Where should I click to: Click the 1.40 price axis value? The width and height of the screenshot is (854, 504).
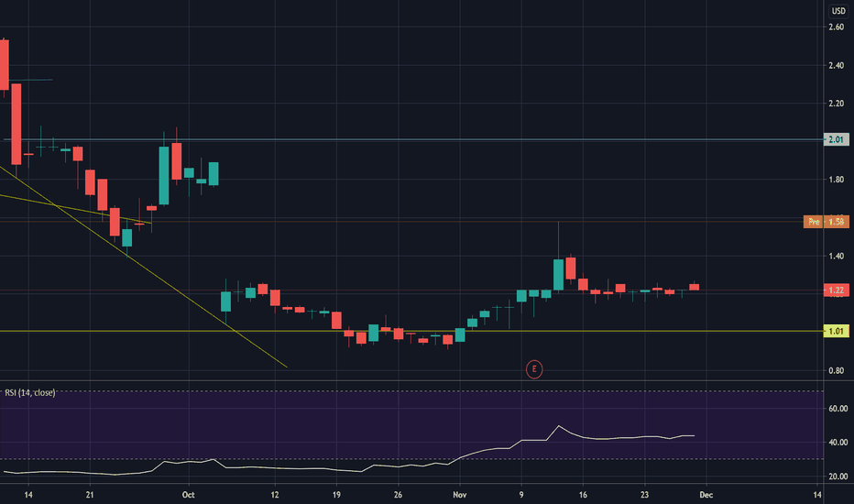click(x=836, y=256)
